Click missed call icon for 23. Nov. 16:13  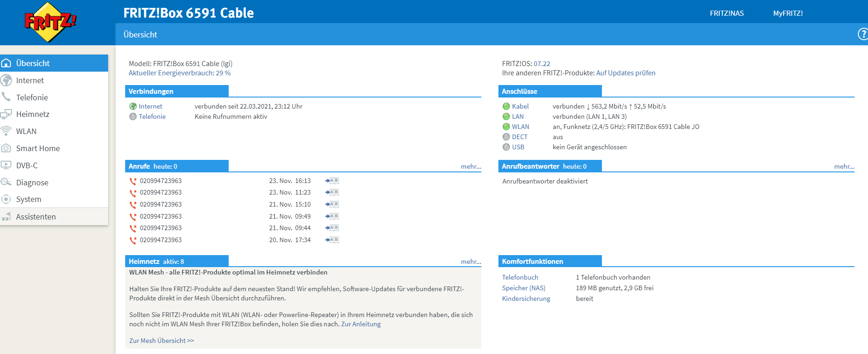[x=133, y=181]
